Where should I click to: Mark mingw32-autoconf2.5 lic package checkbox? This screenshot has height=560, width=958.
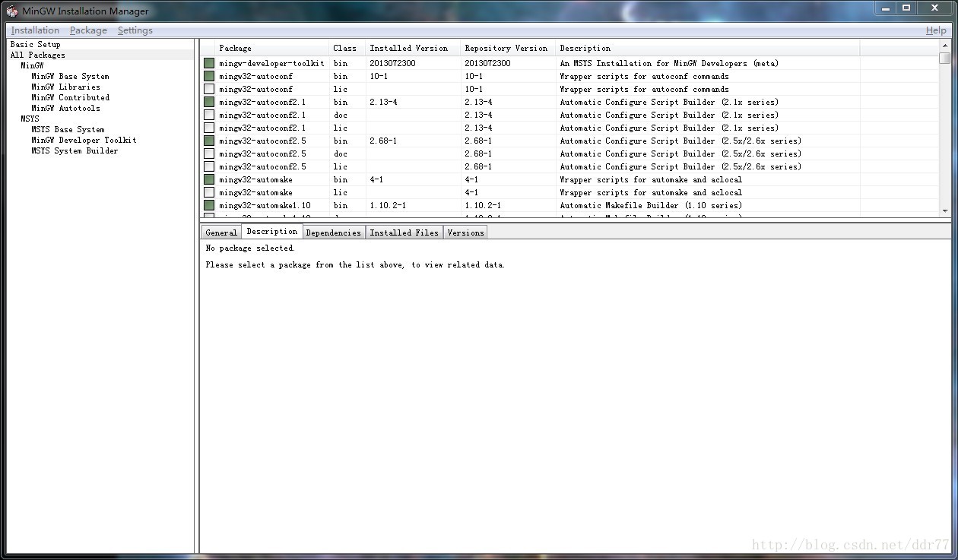pos(209,166)
